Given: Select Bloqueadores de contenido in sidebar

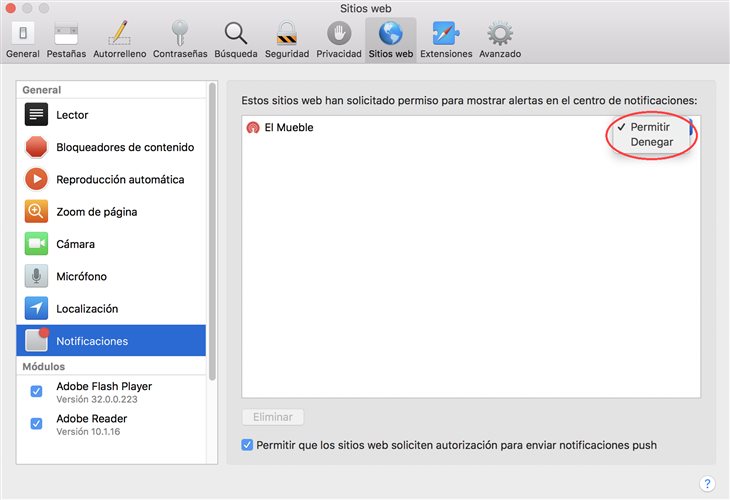Looking at the screenshot, I should tap(111, 147).
